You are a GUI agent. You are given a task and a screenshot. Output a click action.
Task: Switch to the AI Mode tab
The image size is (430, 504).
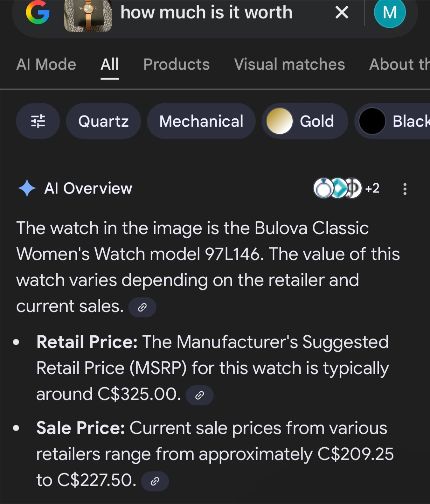pyautogui.click(x=46, y=64)
